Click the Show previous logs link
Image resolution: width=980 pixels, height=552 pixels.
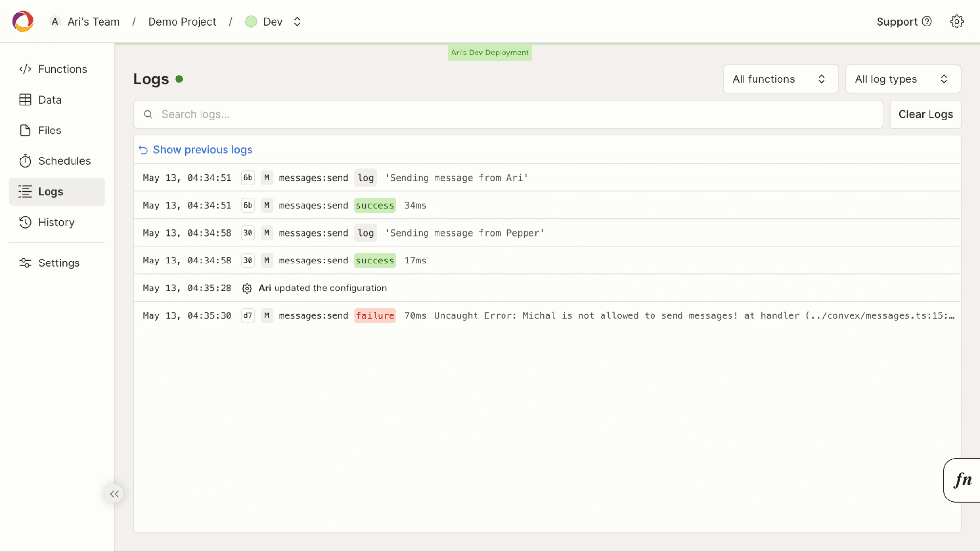pos(202,149)
